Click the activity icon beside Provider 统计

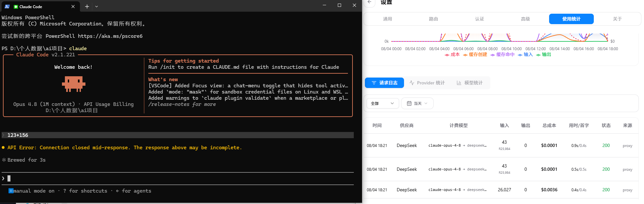click(412, 83)
